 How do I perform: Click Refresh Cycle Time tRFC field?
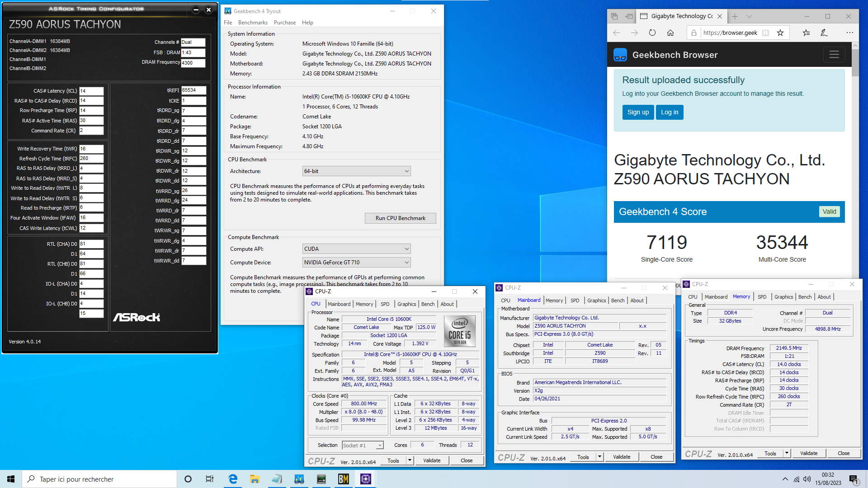click(x=91, y=159)
